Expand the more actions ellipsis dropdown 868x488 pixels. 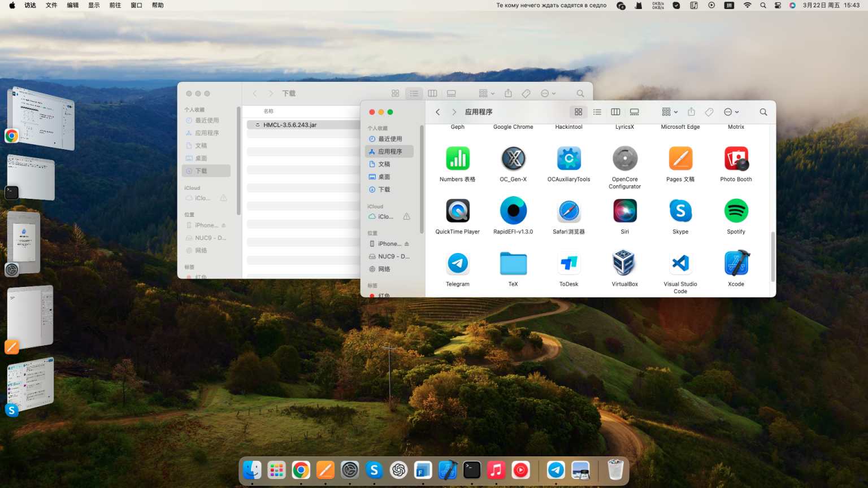click(731, 112)
